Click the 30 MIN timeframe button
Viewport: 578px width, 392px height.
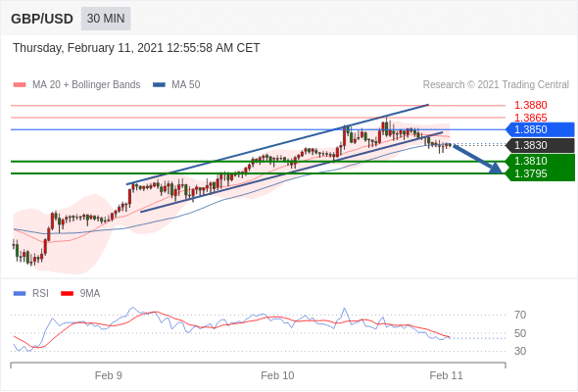pyautogui.click(x=106, y=19)
